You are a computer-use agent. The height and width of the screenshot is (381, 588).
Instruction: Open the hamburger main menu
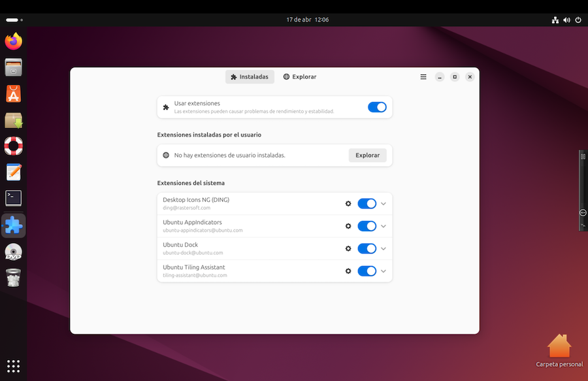[x=423, y=77]
